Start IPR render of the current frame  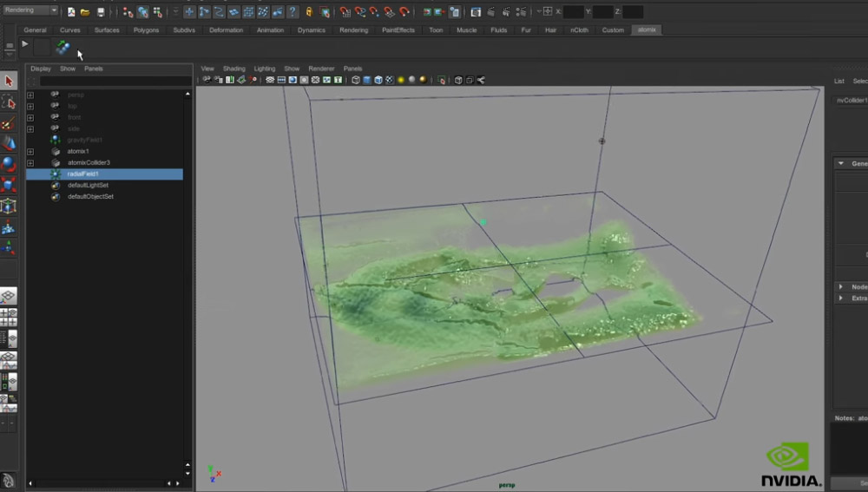click(506, 11)
